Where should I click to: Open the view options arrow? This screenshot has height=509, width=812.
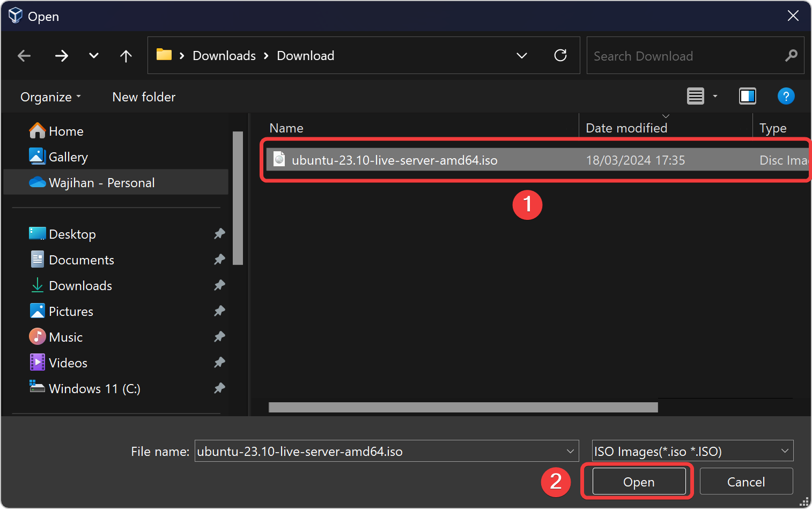click(x=715, y=97)
